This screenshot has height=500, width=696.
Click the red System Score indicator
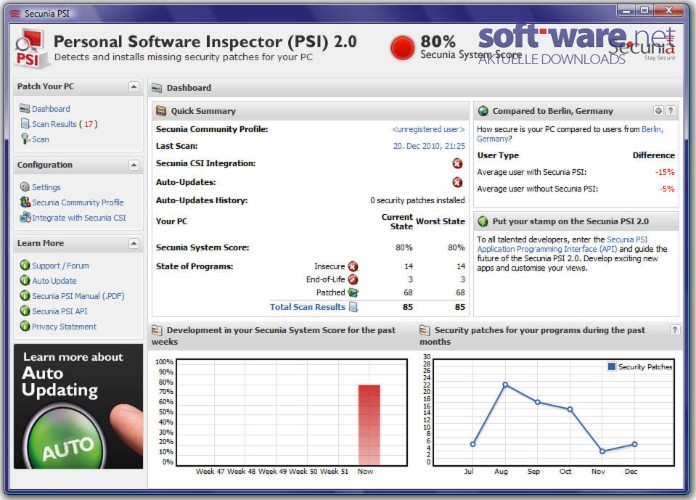402,48
